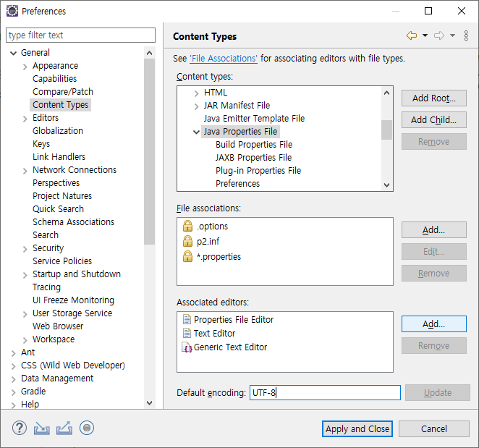Click the preferences tree scrollbar thumb
The image size is (479, 448).
click(x=149, y=151)
